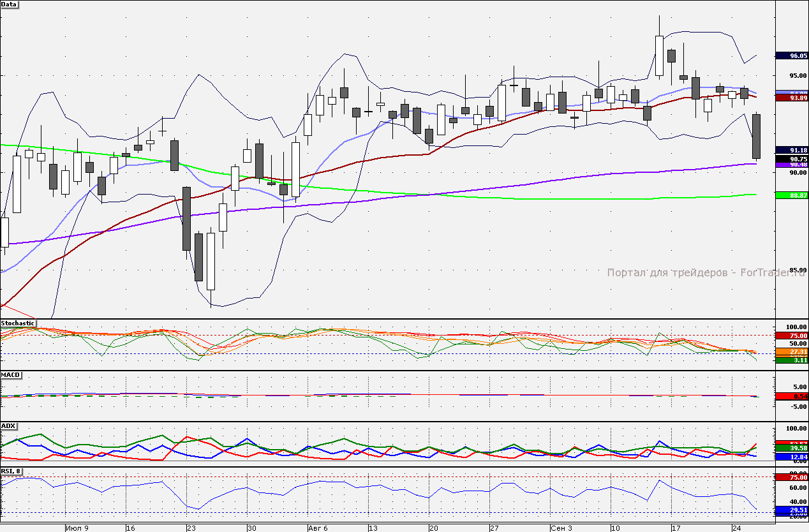Select the 30 date label on time axis
This screenshot has height=532, width=809.
coord(251,528)
